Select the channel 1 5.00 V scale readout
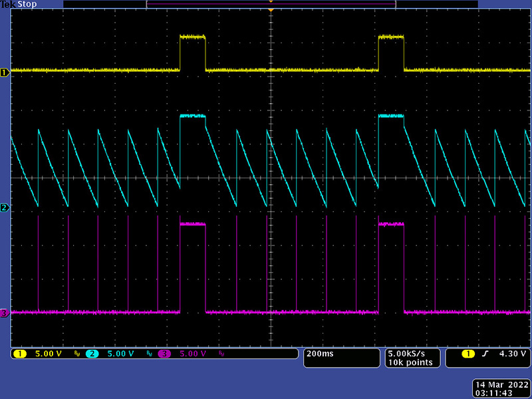Image resolution: width=532 pixels, height=399 pixels. coord(48,354)
